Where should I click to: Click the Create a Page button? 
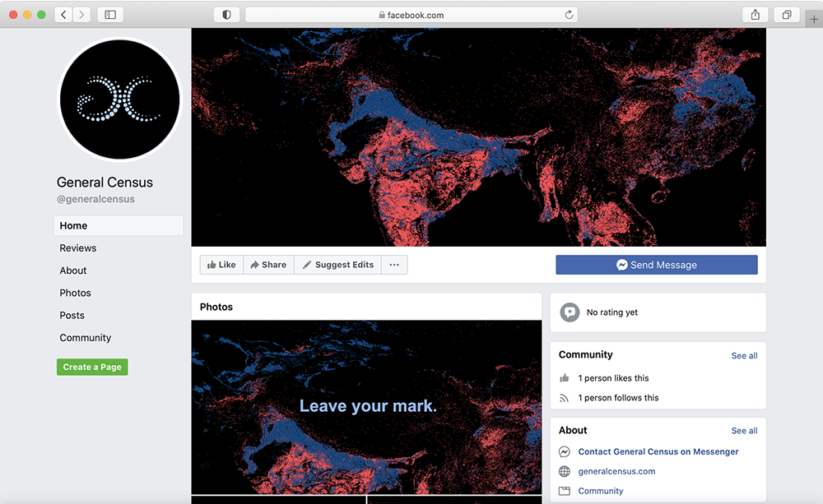pos(92,367)
